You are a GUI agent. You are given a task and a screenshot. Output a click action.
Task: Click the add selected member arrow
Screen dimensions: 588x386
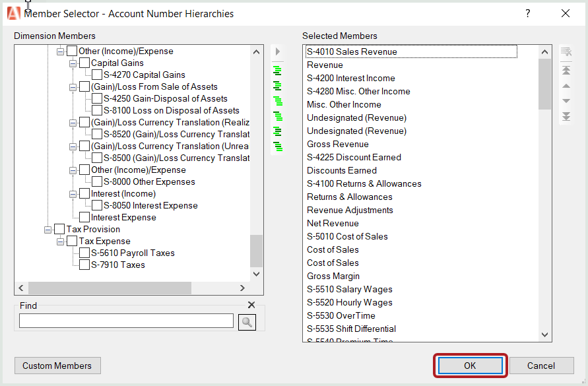(277, 51)
